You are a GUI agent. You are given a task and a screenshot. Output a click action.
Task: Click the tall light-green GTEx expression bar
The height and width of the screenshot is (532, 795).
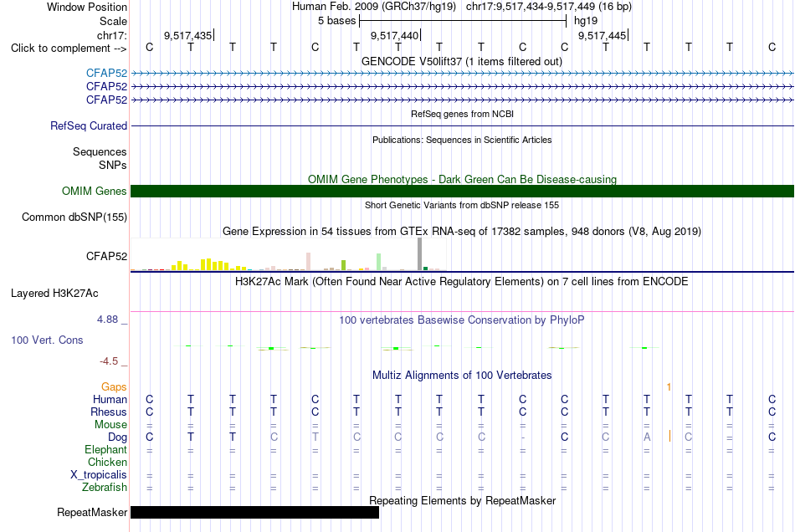coord(379,262)
